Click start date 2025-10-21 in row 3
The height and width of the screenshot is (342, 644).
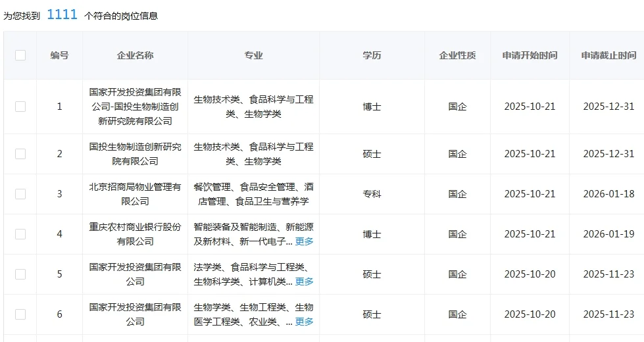[530, 194]
